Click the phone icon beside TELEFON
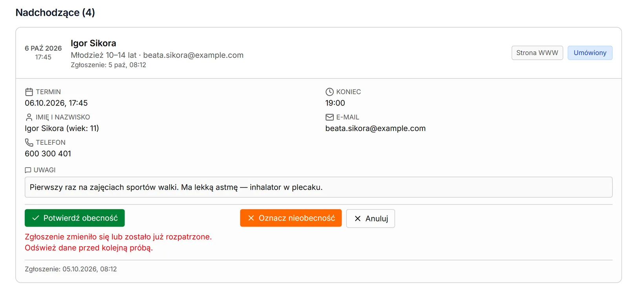This screenshot has width=644, height=284. click(x=29, y=142)
